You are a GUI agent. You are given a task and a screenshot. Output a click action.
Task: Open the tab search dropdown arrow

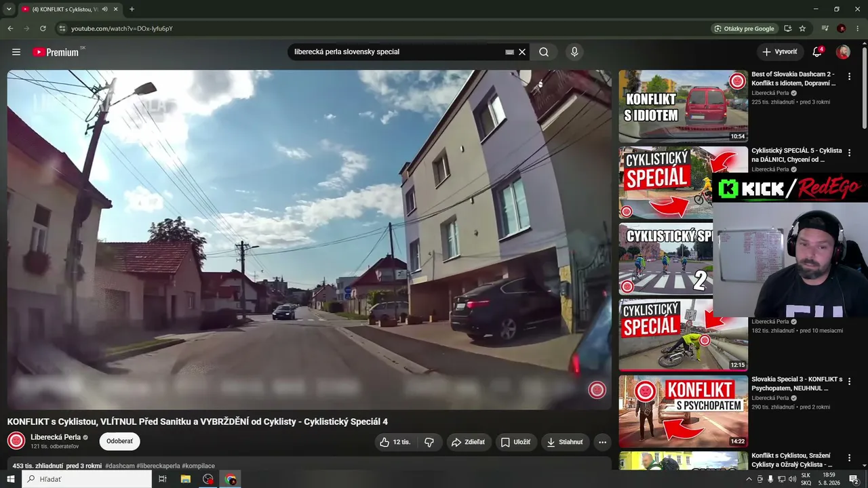(9, 9)
